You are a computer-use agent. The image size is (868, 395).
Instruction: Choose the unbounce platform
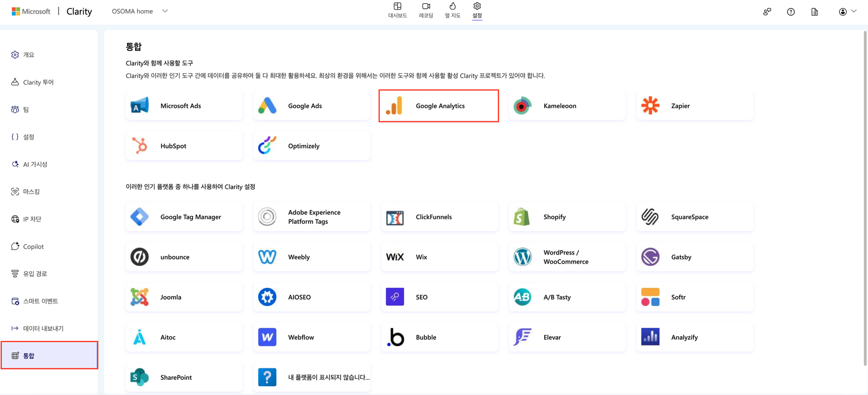pyautogui.click(x=184, y=257)
